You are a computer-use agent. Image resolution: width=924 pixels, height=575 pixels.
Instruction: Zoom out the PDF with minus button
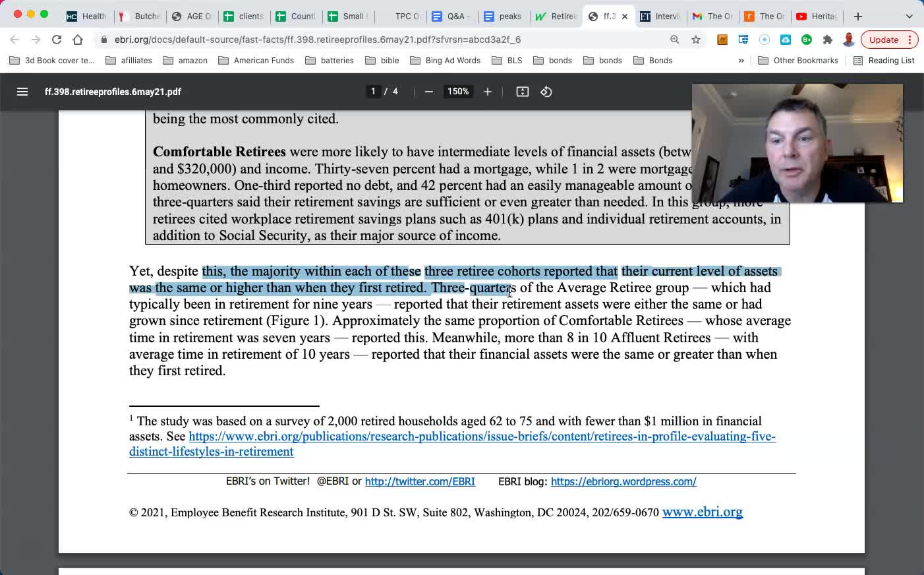point(429,92)
